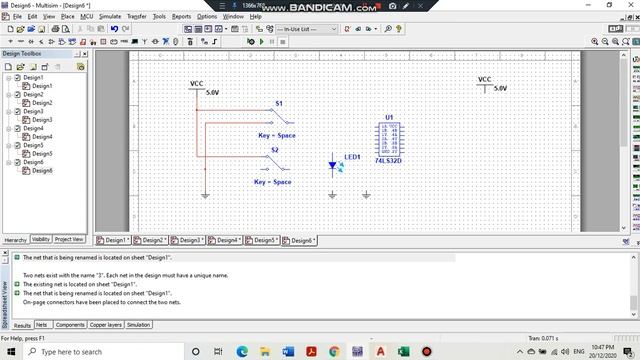Click the Windows search box
Image resolution: width=640 pixels, height=360 pixels.
(x=104, y=351)
